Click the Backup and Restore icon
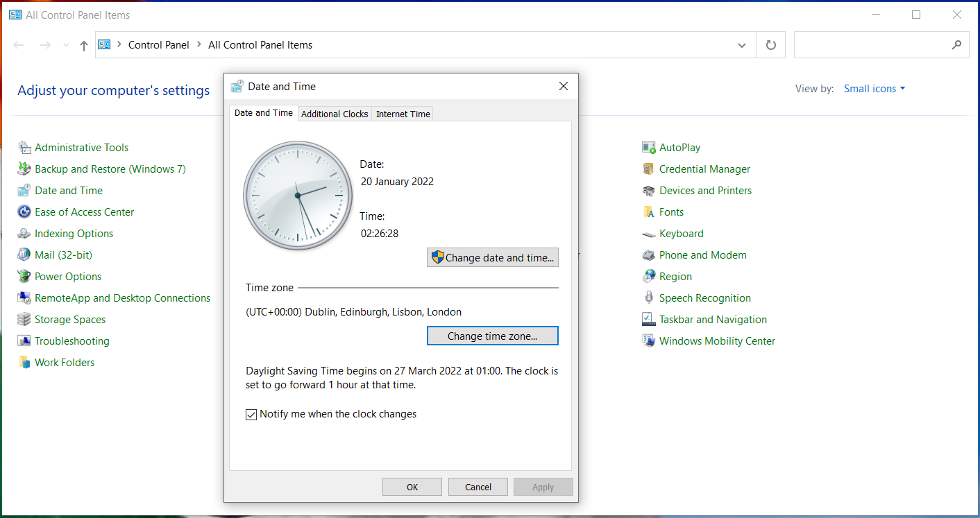The height and width of the screenshot is (518, 980). pos(24,169)
